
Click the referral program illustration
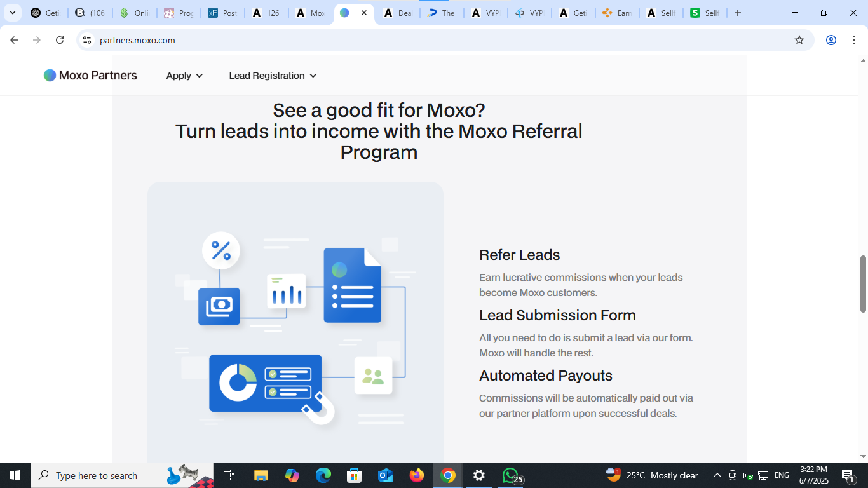295,322
